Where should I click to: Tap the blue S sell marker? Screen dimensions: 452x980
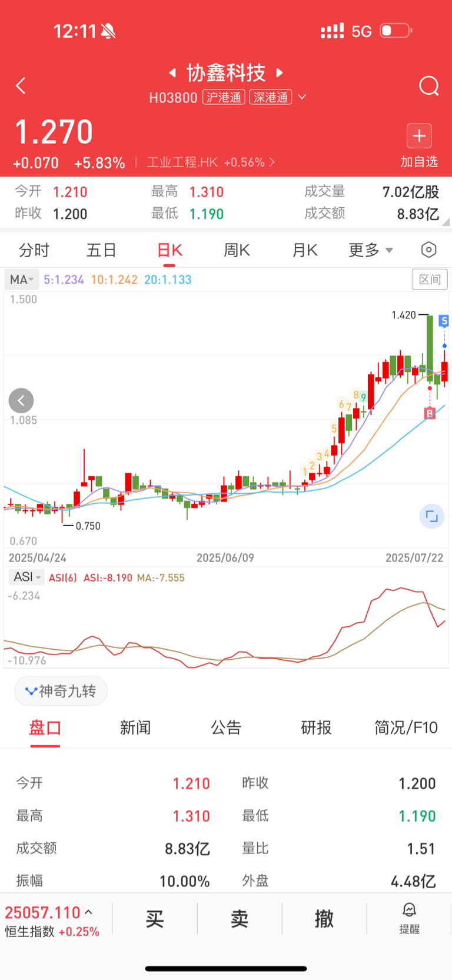pos(444,321)
